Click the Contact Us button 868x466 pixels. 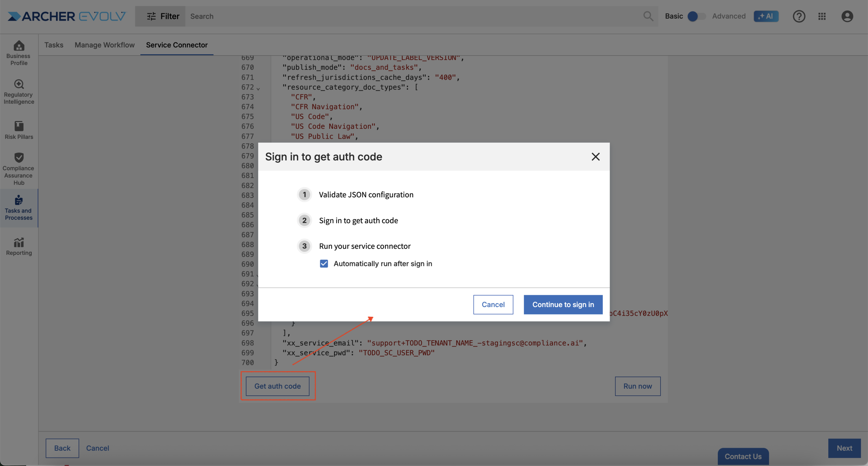click(x=743, y=456)
